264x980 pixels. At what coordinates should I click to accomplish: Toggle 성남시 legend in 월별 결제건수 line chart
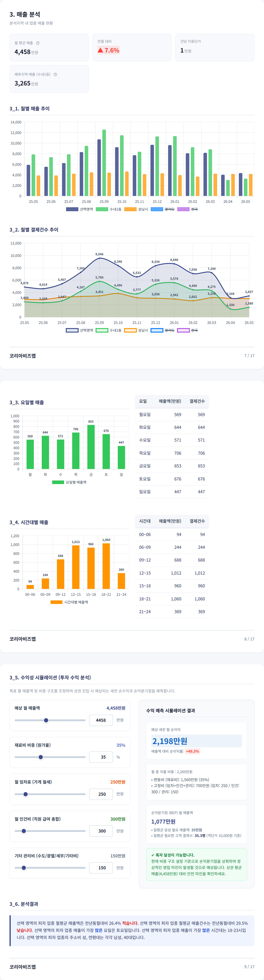click(x=136, y=330)
